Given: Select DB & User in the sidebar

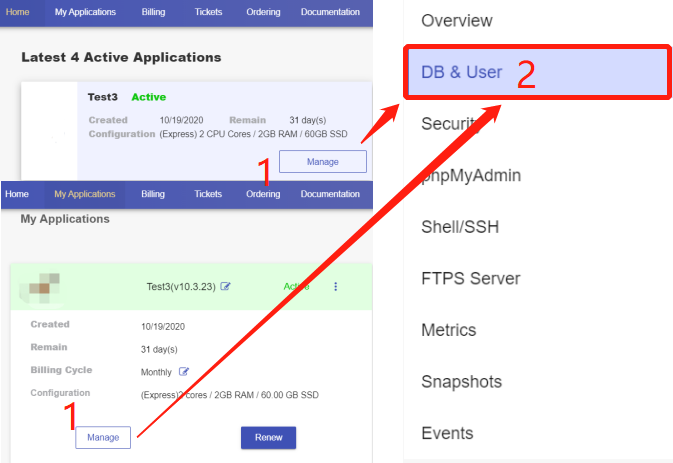Looking at the screenshot, I should [462, 72].
